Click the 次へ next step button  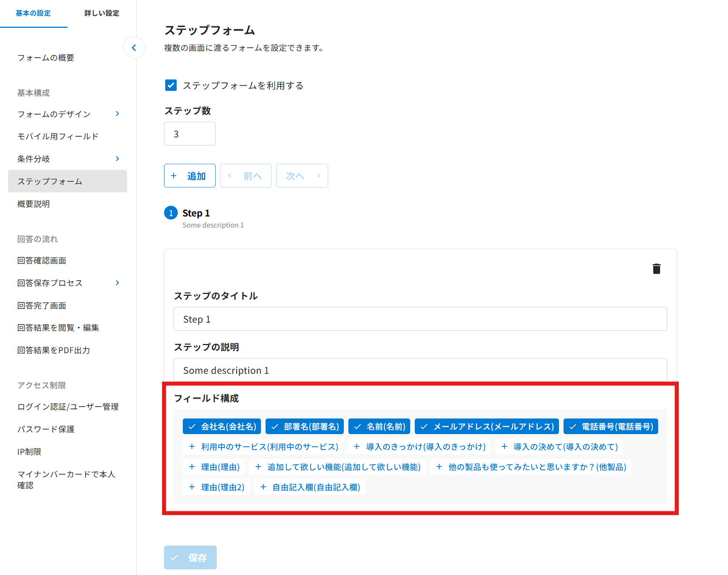click(302, 176)
